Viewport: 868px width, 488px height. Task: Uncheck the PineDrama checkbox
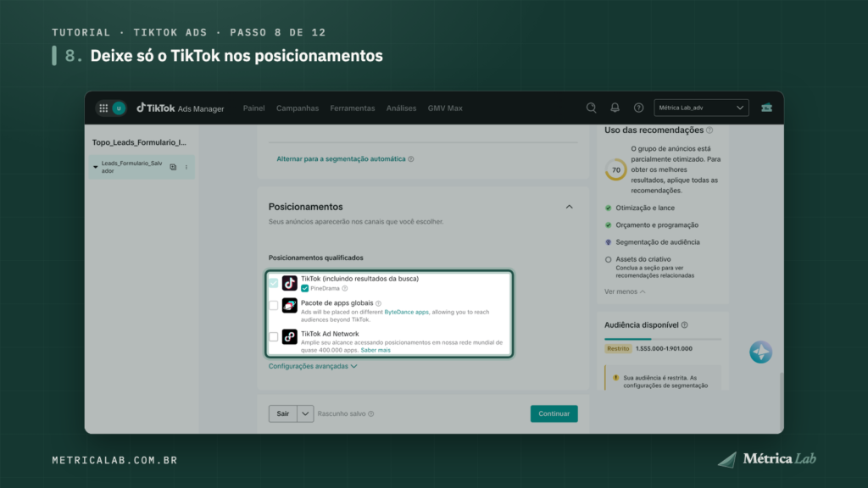pyautogui.click(x=305, y=288)
